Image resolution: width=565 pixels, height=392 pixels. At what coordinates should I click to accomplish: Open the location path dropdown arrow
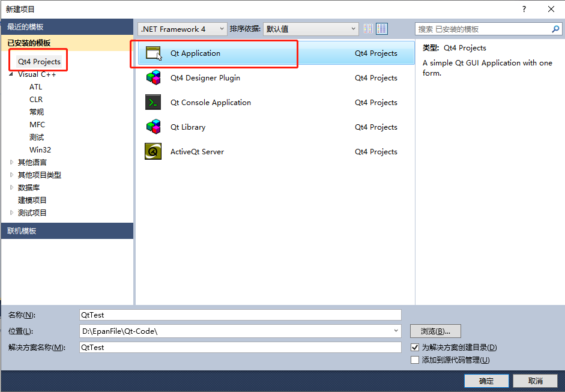click(395, 331)
